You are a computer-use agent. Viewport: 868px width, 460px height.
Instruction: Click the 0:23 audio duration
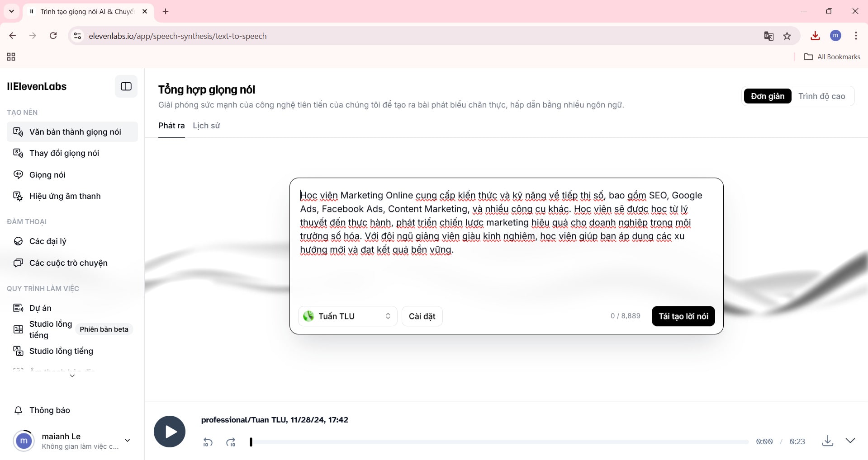tap(797, 441)
